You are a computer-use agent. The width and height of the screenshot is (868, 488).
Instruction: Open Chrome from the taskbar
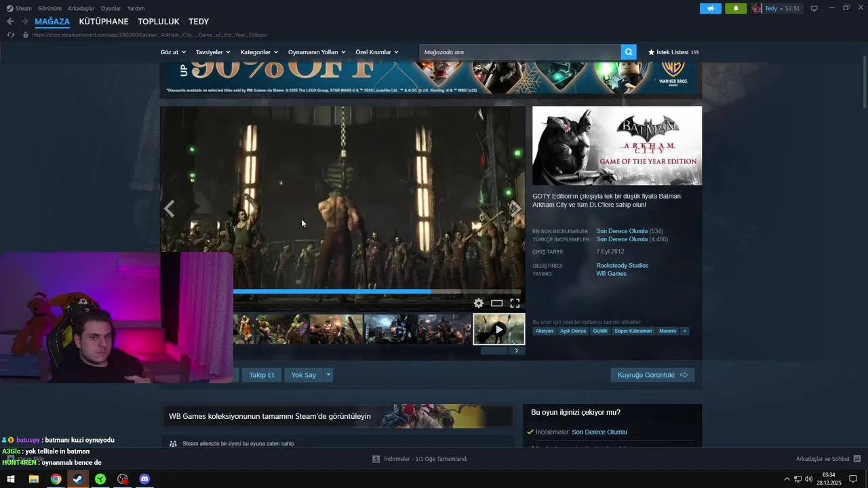click(56, 479)
